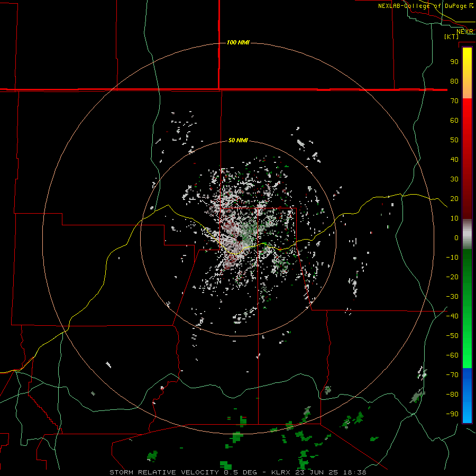Click the 0 value on velocity scale

tap(456, 237)
